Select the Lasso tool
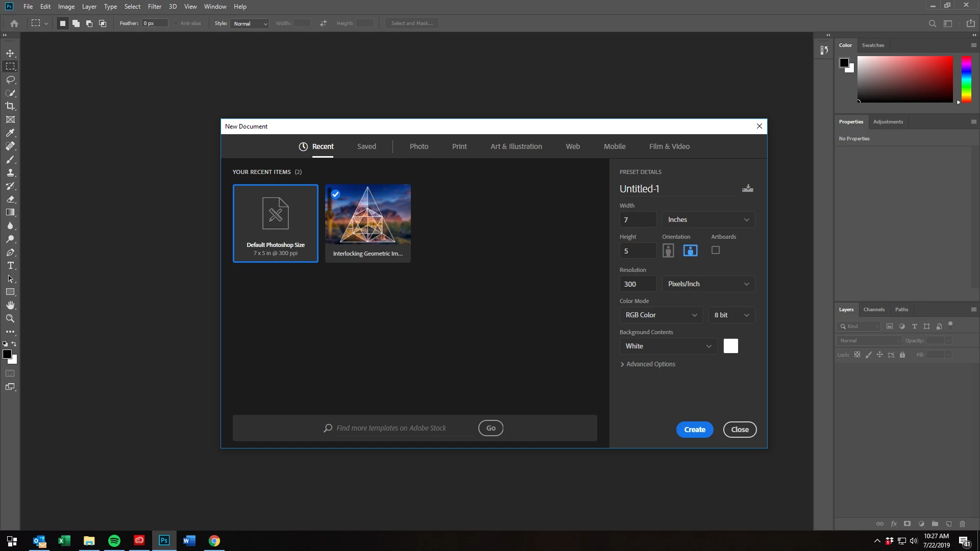980x551 pixels. 10,80
